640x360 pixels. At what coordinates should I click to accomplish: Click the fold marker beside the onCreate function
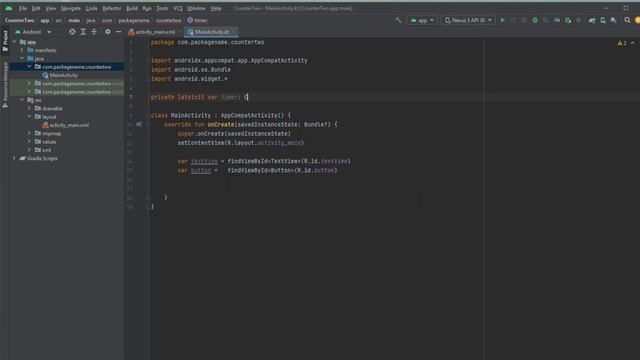click(x=149, y=124)
